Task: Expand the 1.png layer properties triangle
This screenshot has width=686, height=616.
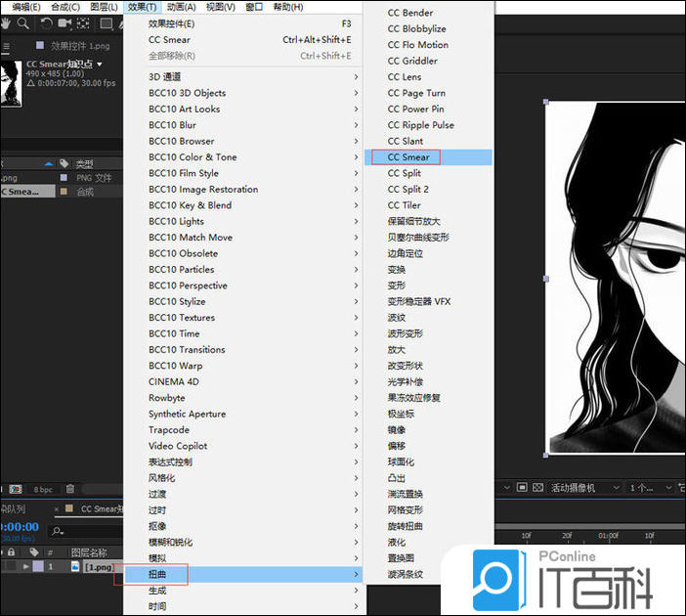Action: [x=26, y=566]
